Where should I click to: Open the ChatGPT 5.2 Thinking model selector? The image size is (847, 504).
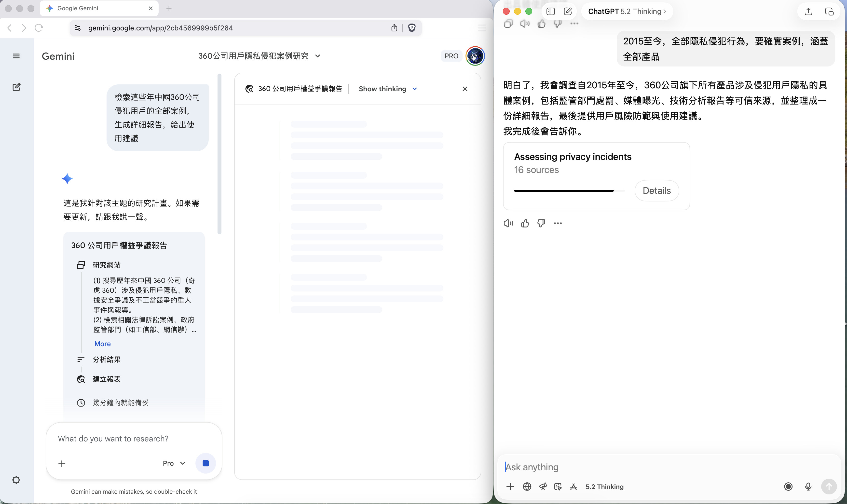point(626,11)
